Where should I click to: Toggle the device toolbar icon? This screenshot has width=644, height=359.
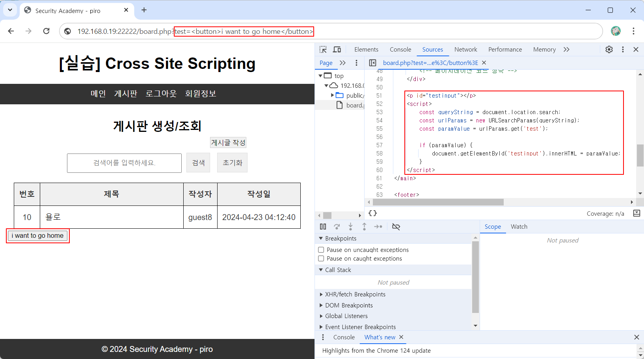pyautogui.click(x=337, y=50)
